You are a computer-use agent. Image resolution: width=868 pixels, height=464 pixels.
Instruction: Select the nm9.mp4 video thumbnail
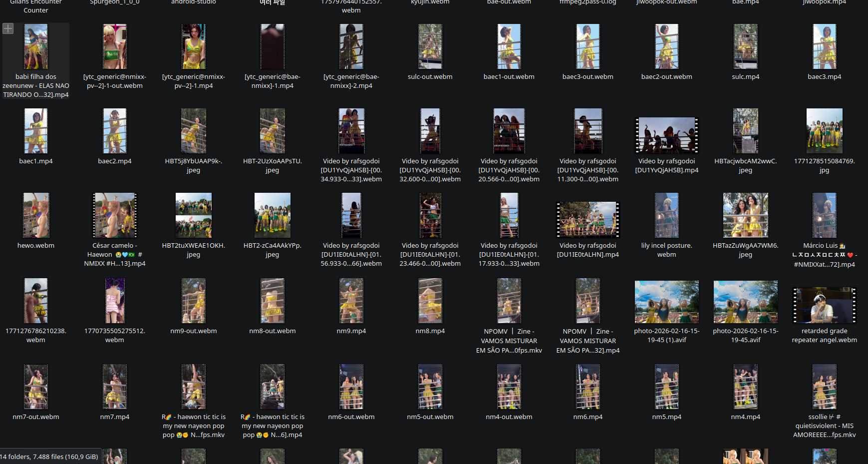pyautogui.click(x=351, y=301)
